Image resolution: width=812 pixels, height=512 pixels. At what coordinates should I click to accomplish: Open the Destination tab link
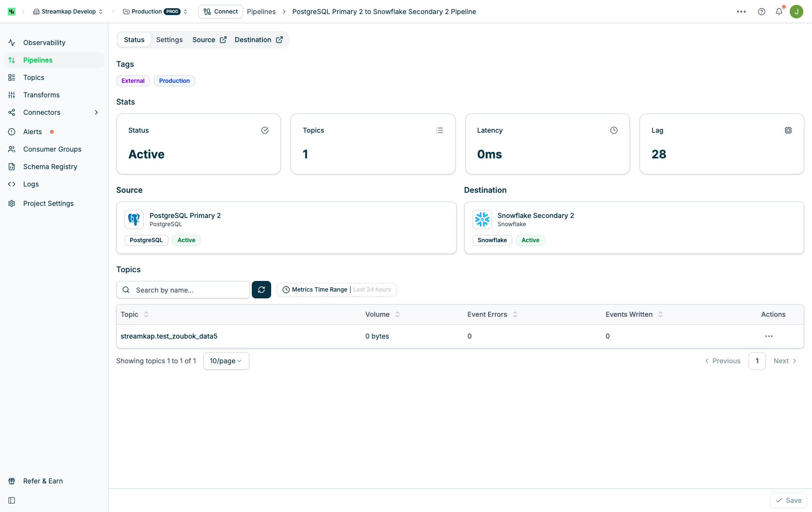(x=259, y=40)
